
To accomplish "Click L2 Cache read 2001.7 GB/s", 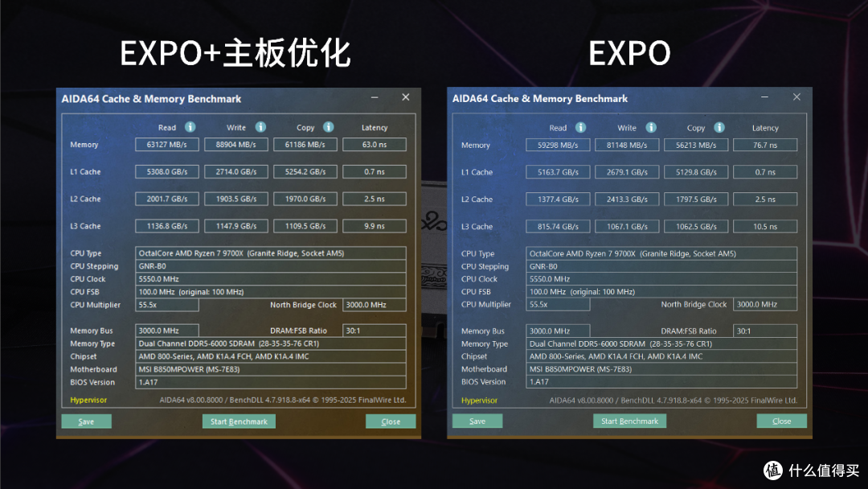I will tap(166, 199).
